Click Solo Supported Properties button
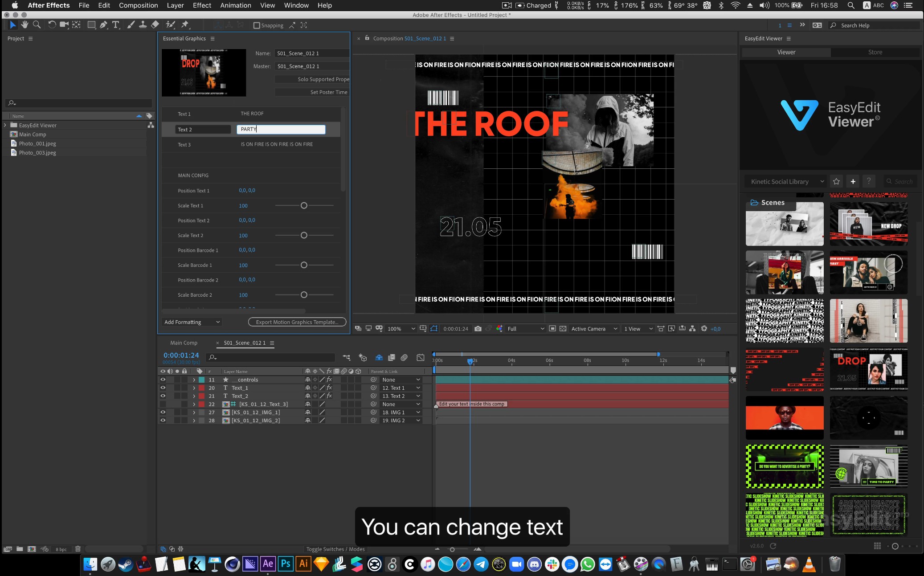Screen dimensions: 924x576 [x=312, y=79]
